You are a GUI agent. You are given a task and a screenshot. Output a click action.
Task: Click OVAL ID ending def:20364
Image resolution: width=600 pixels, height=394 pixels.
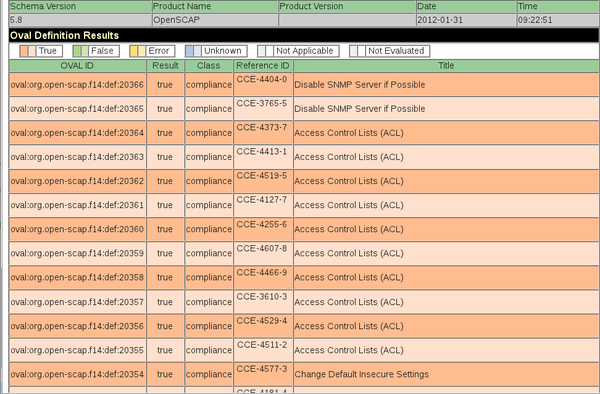click(77, 133)
